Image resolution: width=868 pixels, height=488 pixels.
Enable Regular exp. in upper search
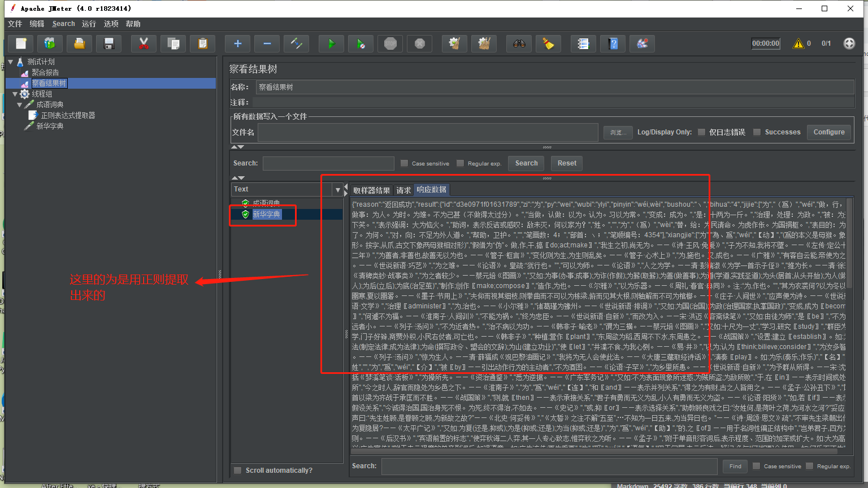460,163
